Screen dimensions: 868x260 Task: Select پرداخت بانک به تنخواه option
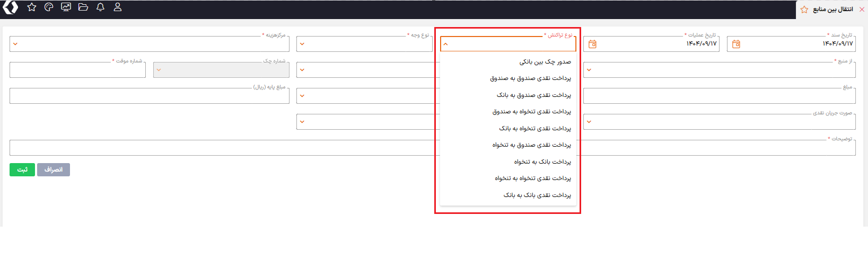542,162
